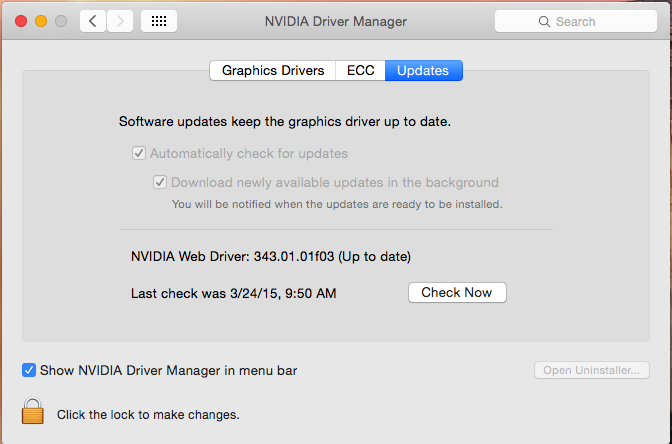Click the NVIDIA Web Driver version text
This screenshot has width=672, height=444.
point(271,256)
